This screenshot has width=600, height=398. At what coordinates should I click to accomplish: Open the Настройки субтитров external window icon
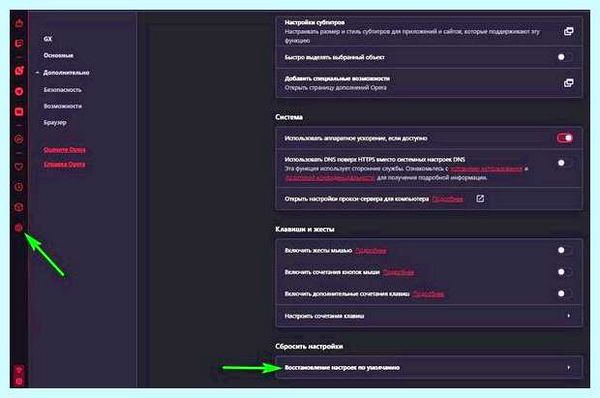(568, 31)
